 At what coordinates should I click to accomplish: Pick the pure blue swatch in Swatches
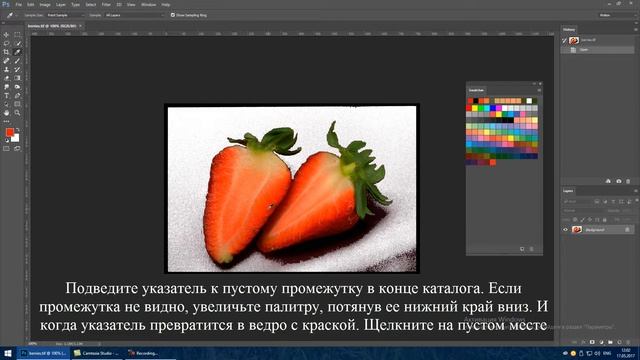(x=493, y=108)
